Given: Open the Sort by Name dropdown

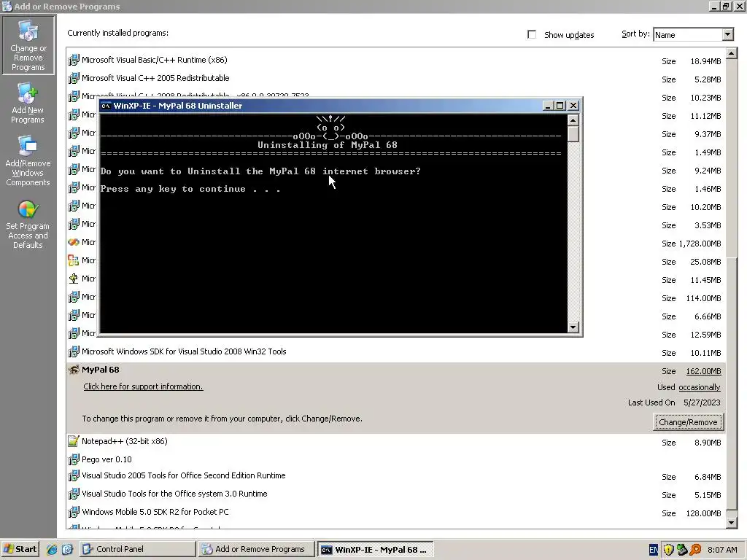Looking at the screenshot, I should point(727,34).
